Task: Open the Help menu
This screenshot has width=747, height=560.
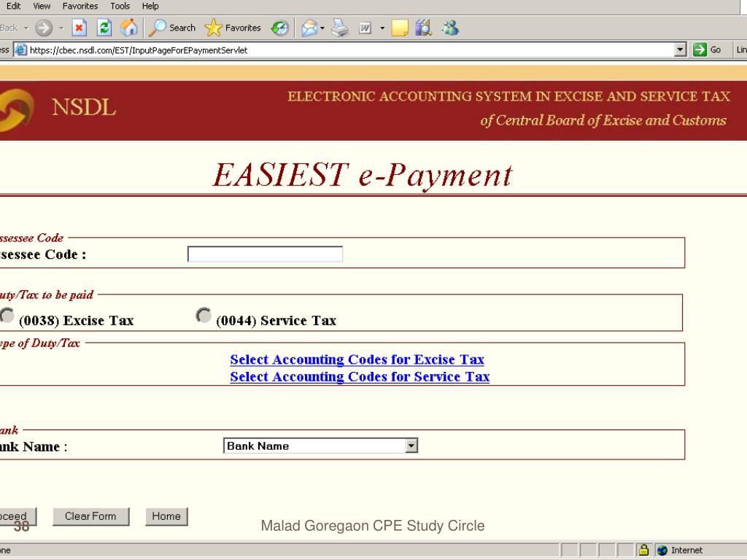Action: tap(150, 6)
